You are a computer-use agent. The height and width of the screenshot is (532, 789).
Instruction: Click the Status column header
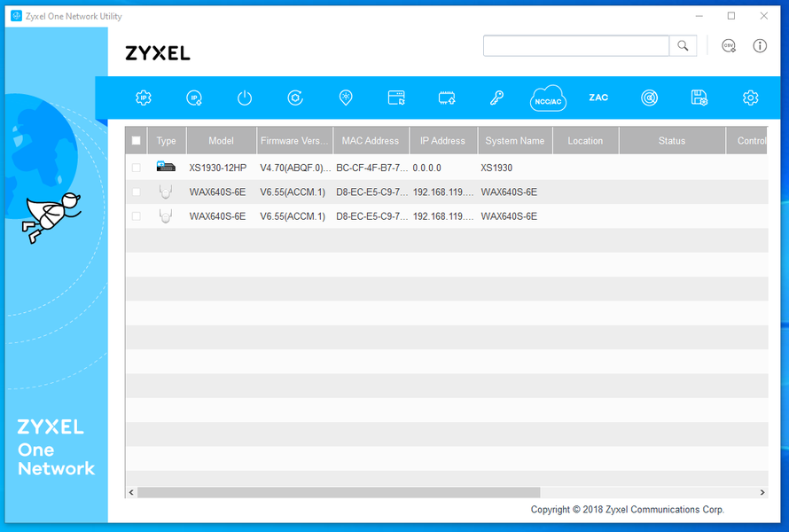(672, 141)
